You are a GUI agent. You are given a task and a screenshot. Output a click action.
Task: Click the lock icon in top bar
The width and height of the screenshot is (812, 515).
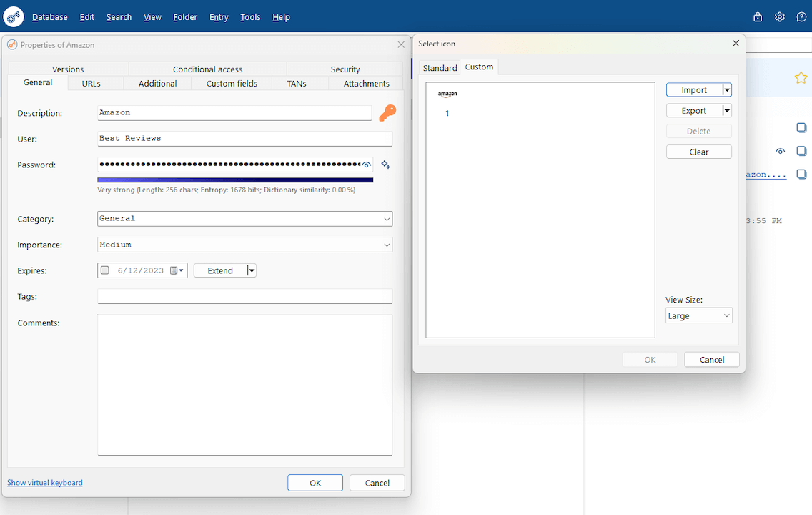click(x=758, y=17)
